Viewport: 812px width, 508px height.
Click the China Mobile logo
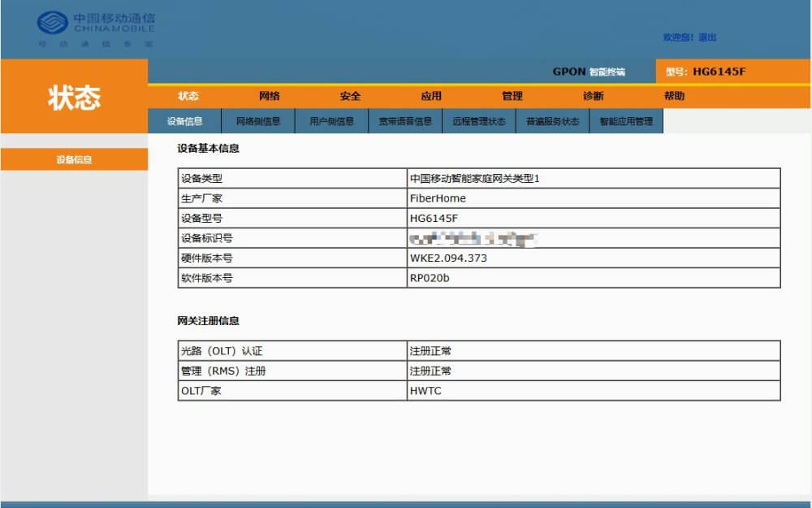click(96, 29)
